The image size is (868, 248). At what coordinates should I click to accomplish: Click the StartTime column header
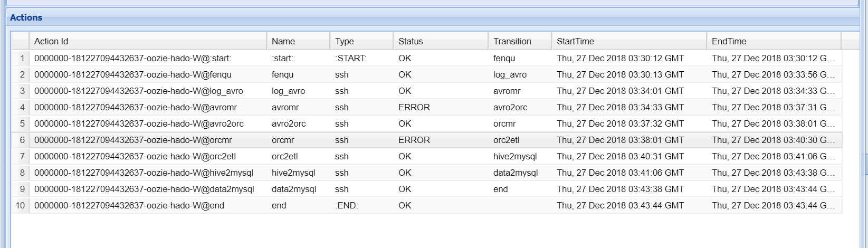pos(575,41)
